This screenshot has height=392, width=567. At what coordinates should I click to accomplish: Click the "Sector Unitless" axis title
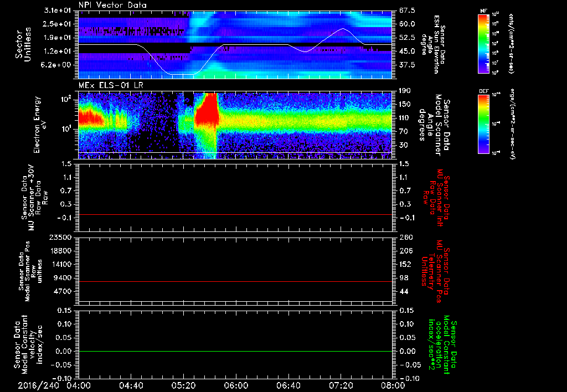point(23,44)
